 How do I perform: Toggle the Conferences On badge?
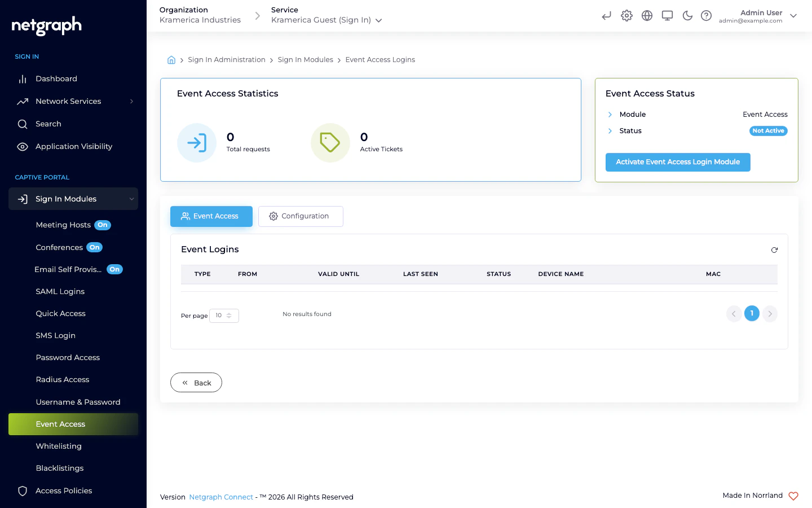coord(94,247)
